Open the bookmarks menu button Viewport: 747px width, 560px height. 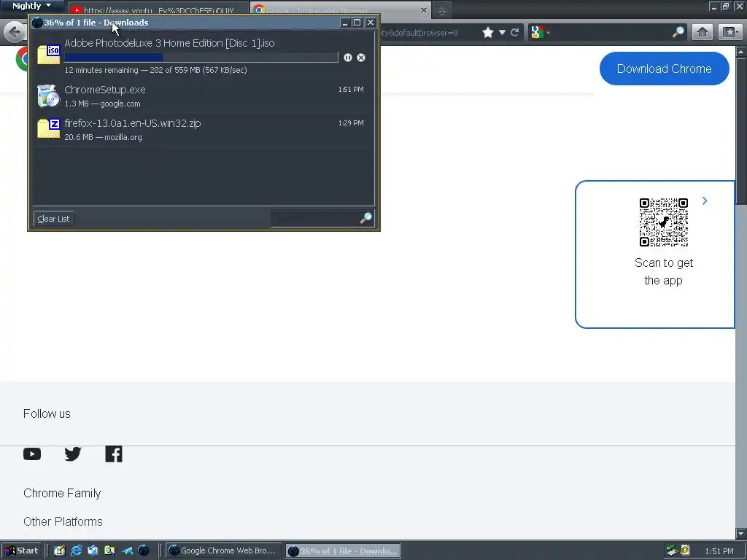pyautogui.click(x=730, y=32)
